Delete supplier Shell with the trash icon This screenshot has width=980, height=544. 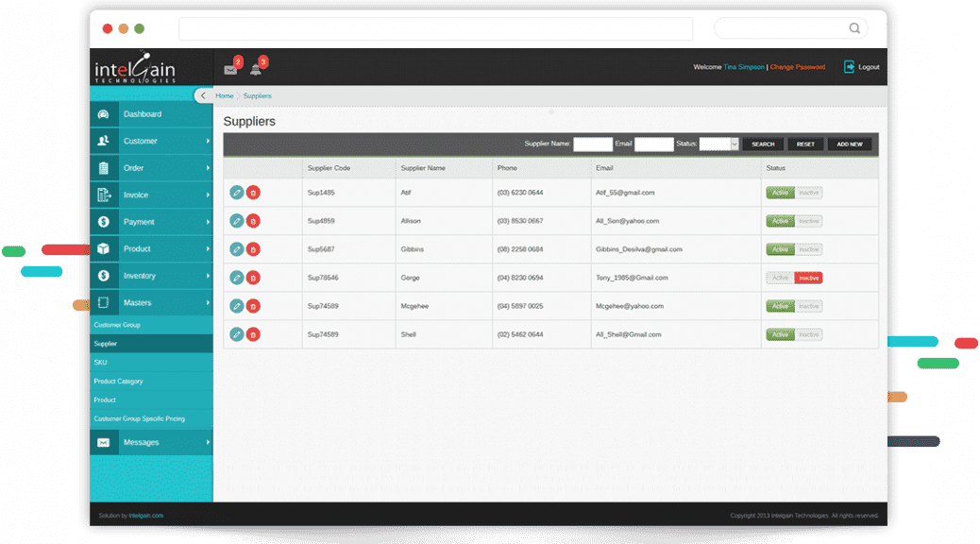point(253,334)
